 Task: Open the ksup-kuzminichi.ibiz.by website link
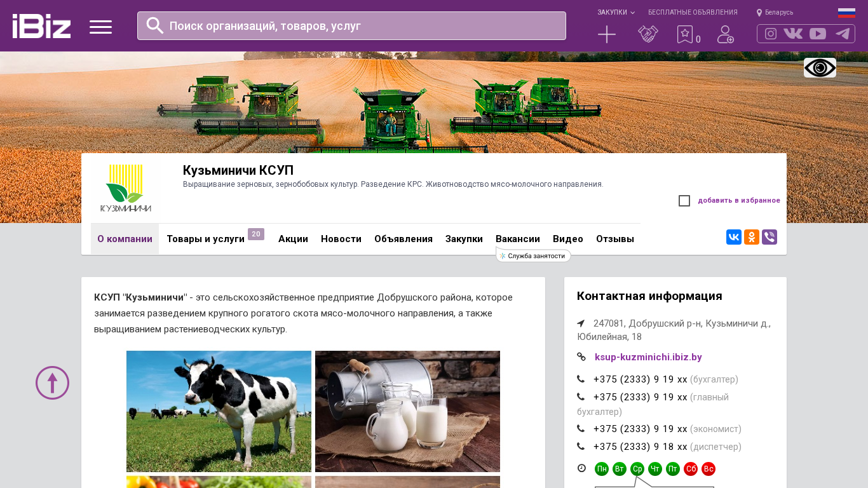[648, 357]
